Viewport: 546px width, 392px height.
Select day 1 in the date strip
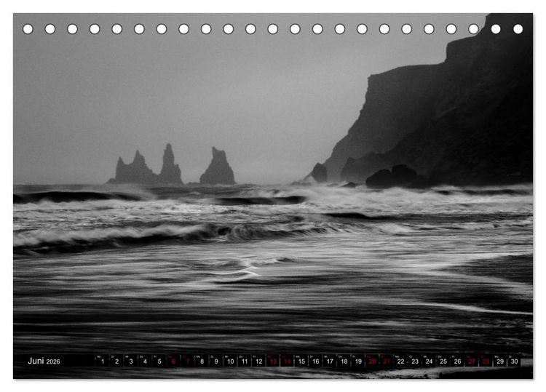point(103,361)
